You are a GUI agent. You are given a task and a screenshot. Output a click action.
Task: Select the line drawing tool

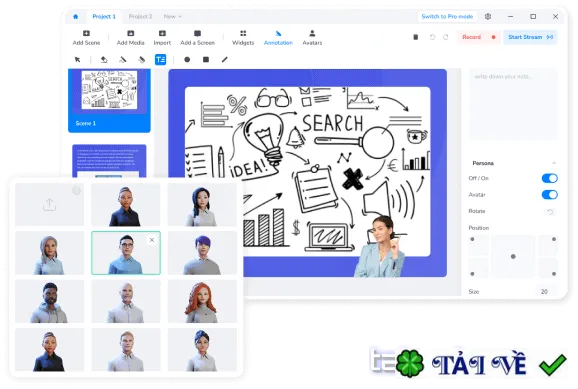pos(224,59)
